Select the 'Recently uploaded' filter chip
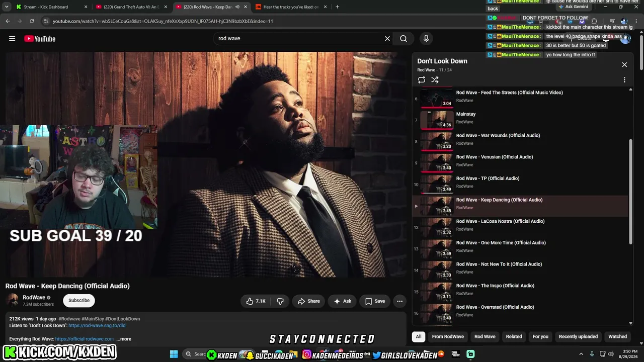Viewport: 644px width, 362px height. pyautogui.click(x=578, y=337)
